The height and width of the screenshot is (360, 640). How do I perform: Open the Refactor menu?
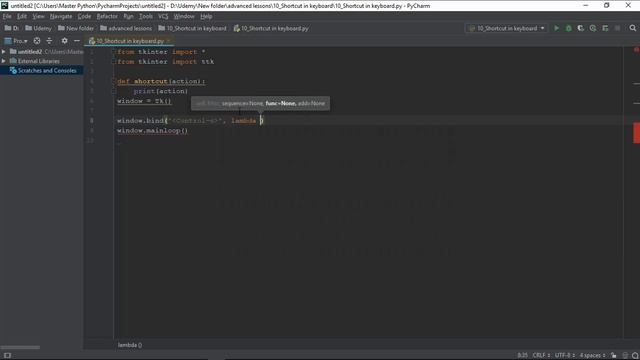[x=107, y=16]
